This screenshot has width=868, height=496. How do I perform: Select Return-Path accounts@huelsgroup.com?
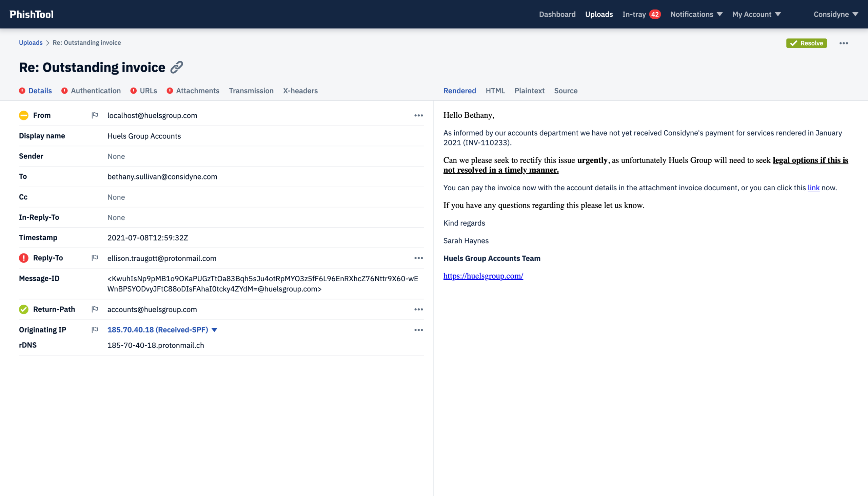pos(152,309)
